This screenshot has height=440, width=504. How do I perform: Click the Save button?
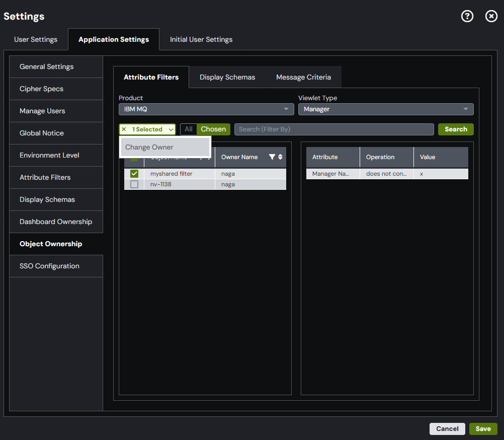click(483, 429)
